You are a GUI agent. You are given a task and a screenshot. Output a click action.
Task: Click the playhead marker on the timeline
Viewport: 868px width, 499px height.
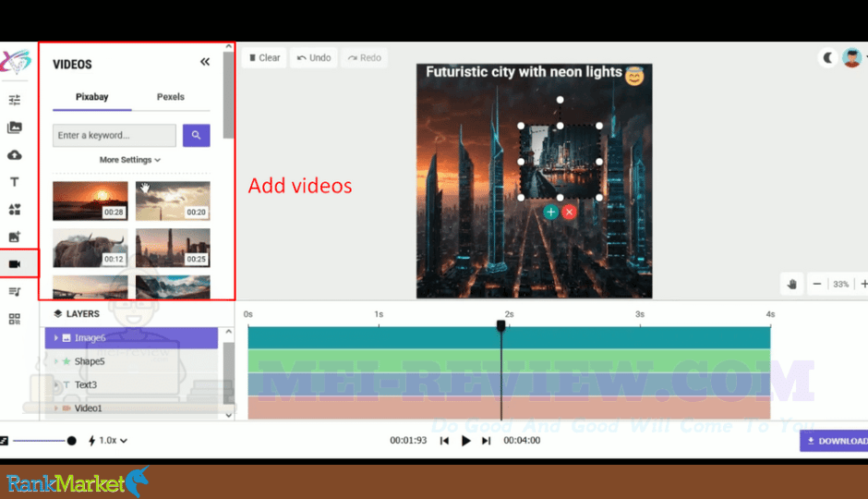(501, 325)
